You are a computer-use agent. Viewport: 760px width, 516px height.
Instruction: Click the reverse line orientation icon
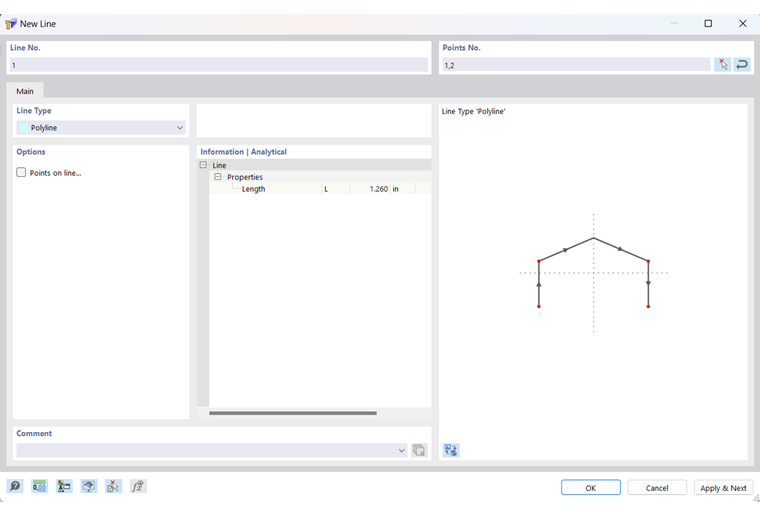[742, 64]
